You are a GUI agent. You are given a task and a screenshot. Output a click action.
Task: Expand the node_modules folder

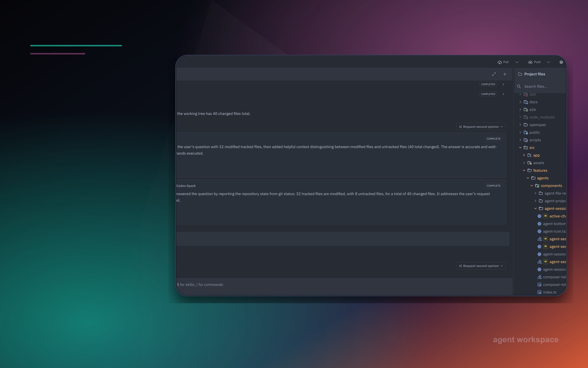[x=520, y=117]
